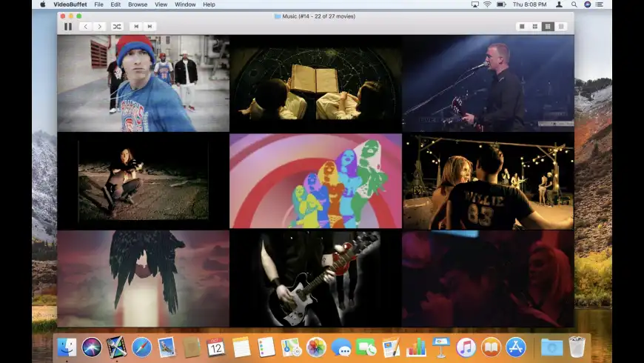Image resolution: width=644 pixels, height=363 pixels.
Task: Open Maps from the Dock
Action: point(292,347)
